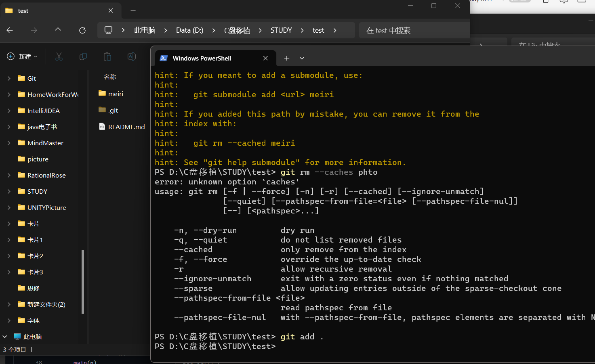Close the test Explorer tab
Image resolution: width=595 pixels, height=364 pixels.
[x=111, y=10]
